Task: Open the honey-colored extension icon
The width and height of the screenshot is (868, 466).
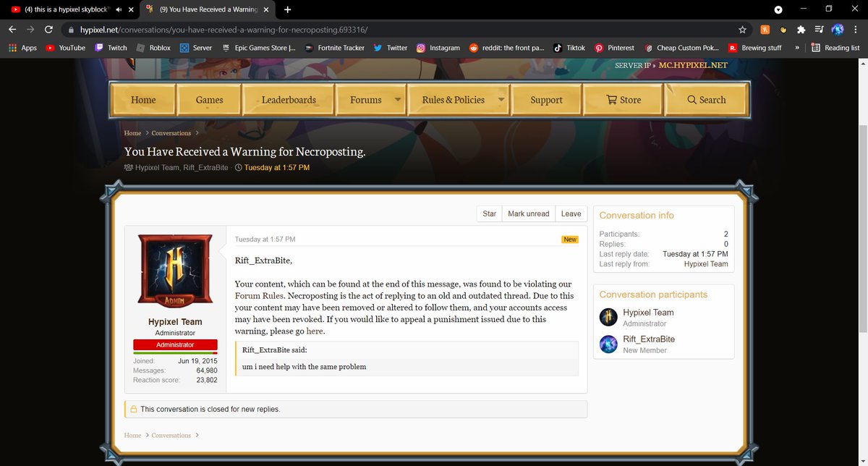Action: point(783,30)
